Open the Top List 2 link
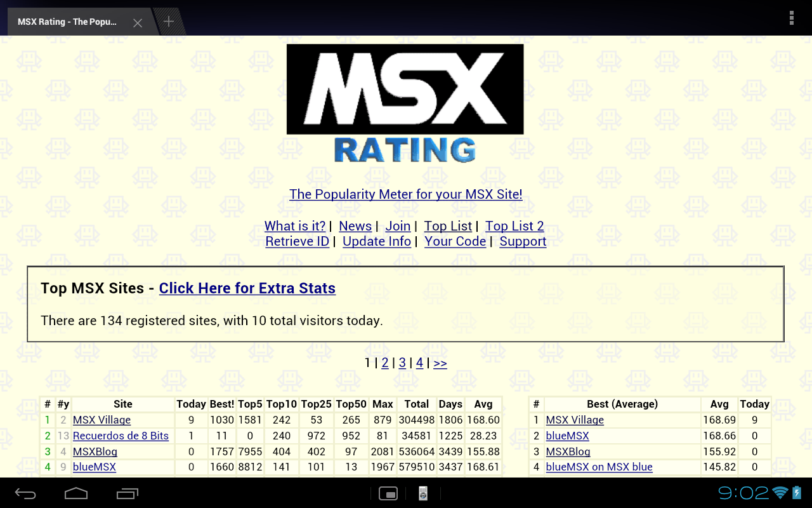Screen dimensions: 812x508 (514, 226)
